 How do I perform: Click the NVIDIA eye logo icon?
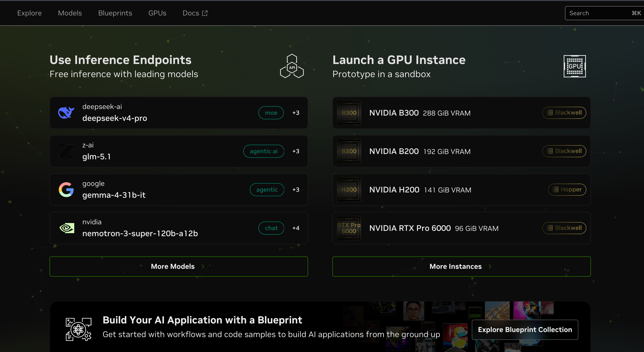click(x=67, y=228)
